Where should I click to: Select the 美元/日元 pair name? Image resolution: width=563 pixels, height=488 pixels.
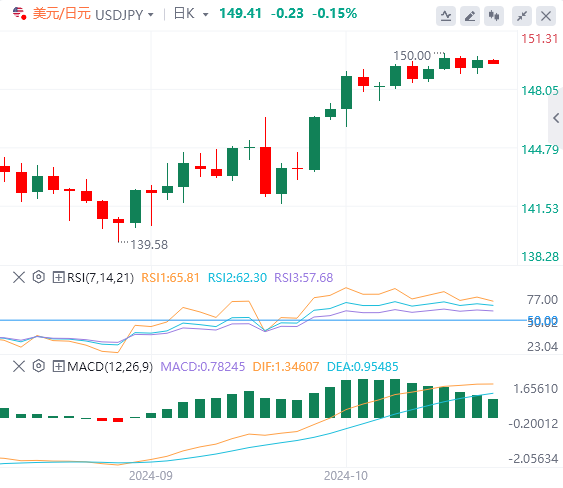[x=61, y=14]
